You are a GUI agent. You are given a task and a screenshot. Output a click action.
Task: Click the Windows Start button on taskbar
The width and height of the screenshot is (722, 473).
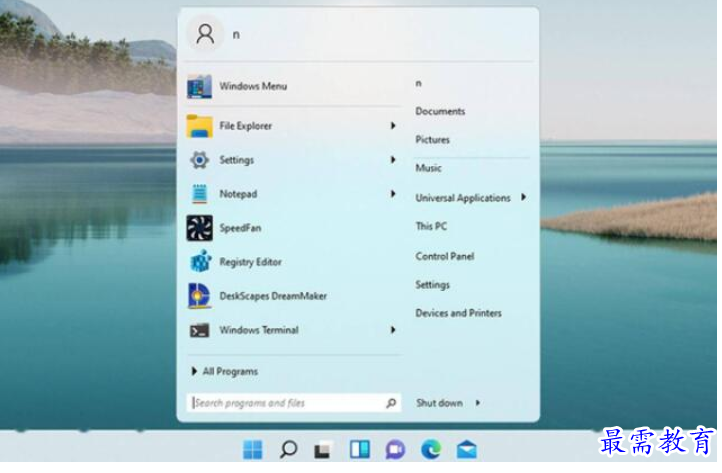coord(253,450)
